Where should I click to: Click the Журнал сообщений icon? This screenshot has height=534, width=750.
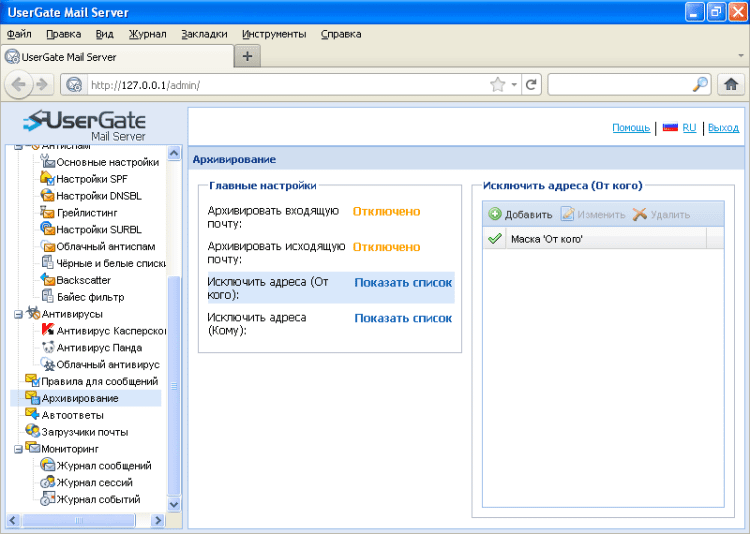point(47,465)
